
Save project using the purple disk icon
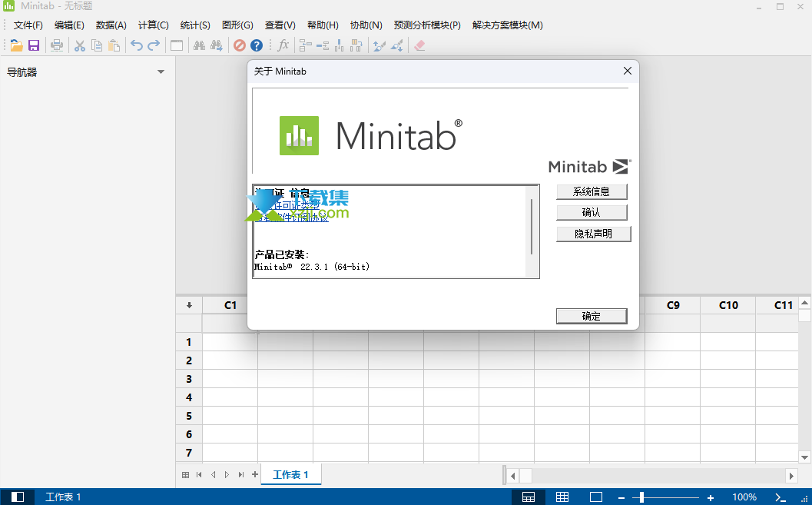pos(34,45)
